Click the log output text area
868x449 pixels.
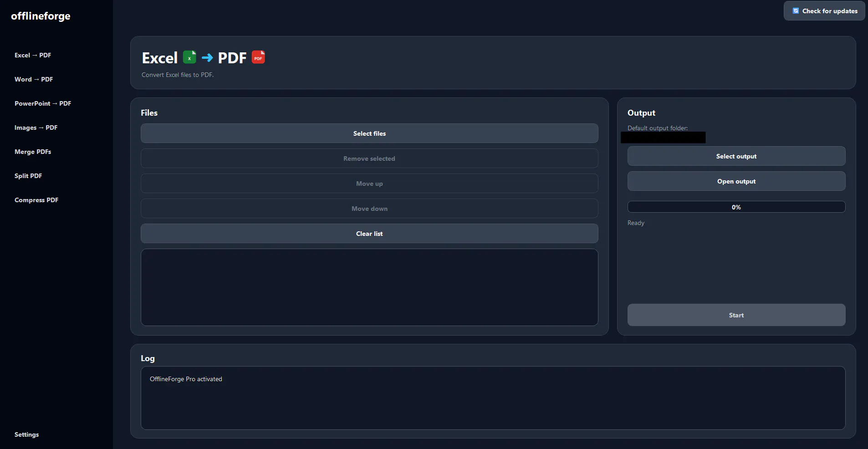tap(493, 398)
